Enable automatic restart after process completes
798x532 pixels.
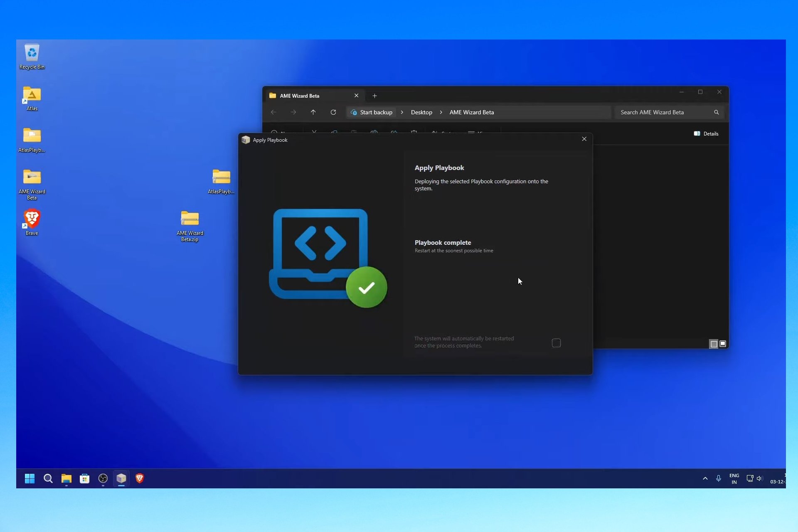click(556, 342)
